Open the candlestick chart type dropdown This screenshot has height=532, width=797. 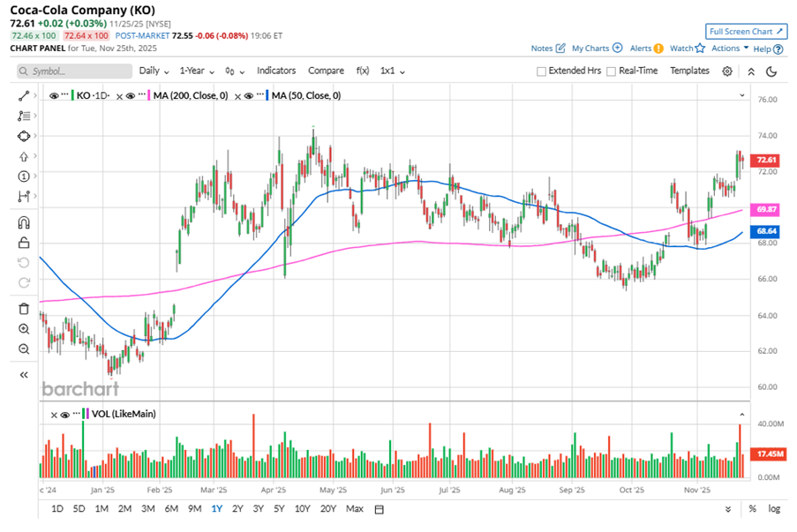pos(235,71)
